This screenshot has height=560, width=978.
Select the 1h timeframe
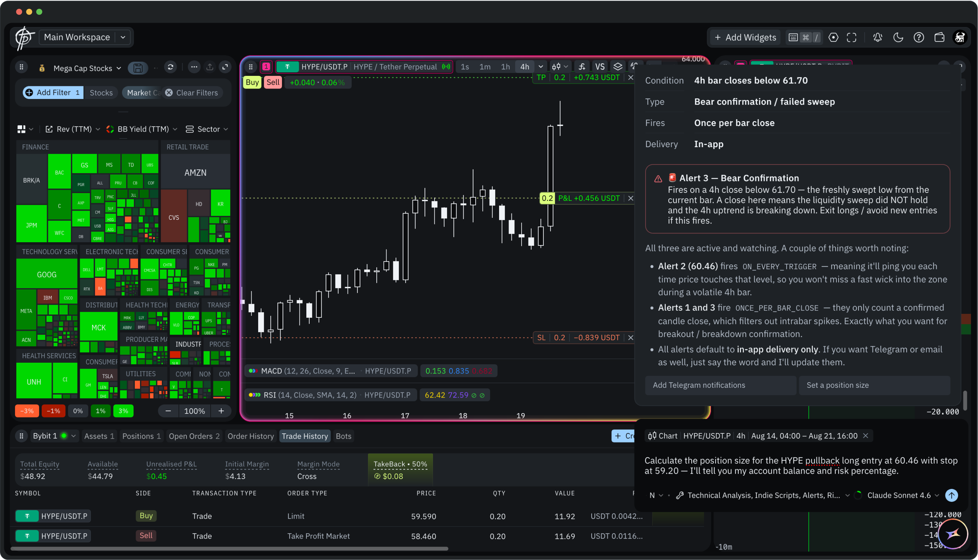point(505,67)
